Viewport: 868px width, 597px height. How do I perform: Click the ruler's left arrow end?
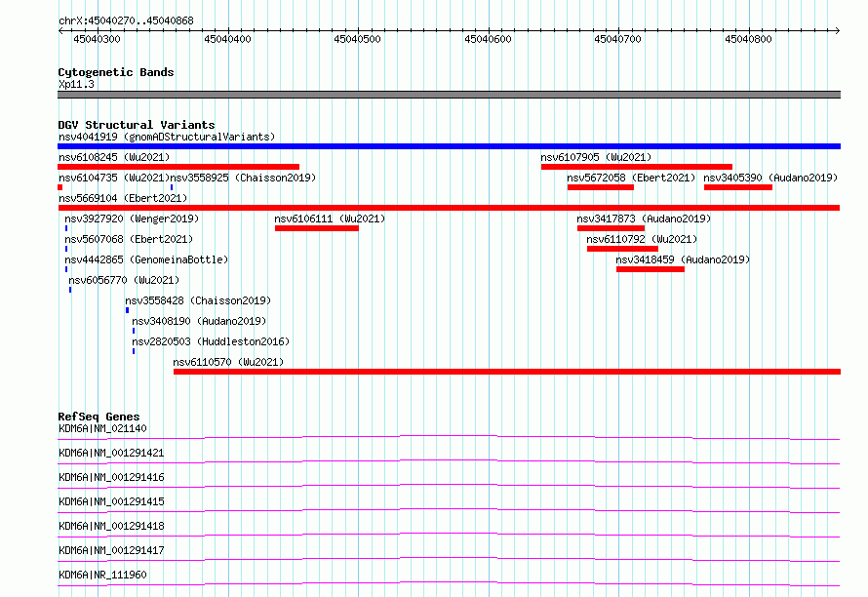(x=60, y=31)
